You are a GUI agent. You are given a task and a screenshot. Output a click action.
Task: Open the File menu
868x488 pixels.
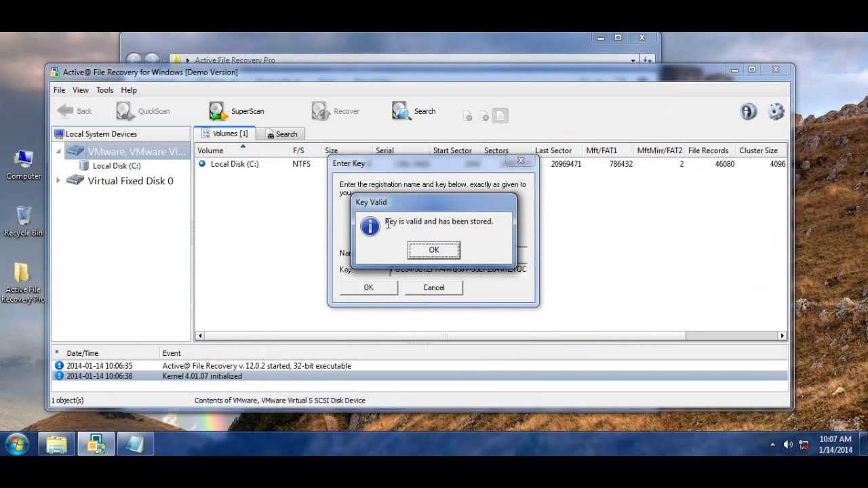(x=60, y=90)
